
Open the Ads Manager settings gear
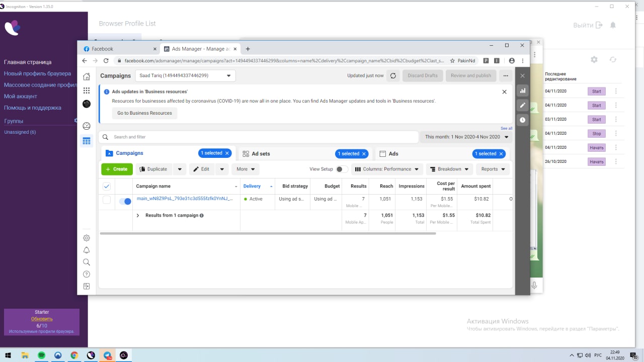click(x=87, y=238)
